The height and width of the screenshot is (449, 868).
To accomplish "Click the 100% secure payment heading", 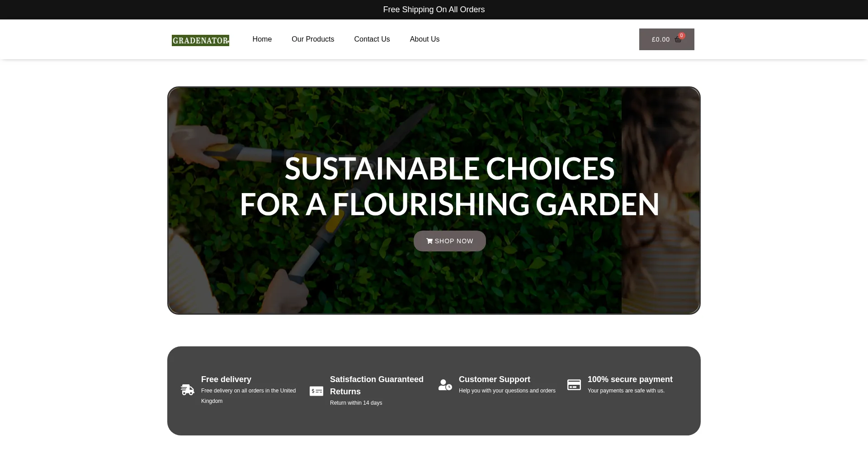I will click(x=630, y=379).
